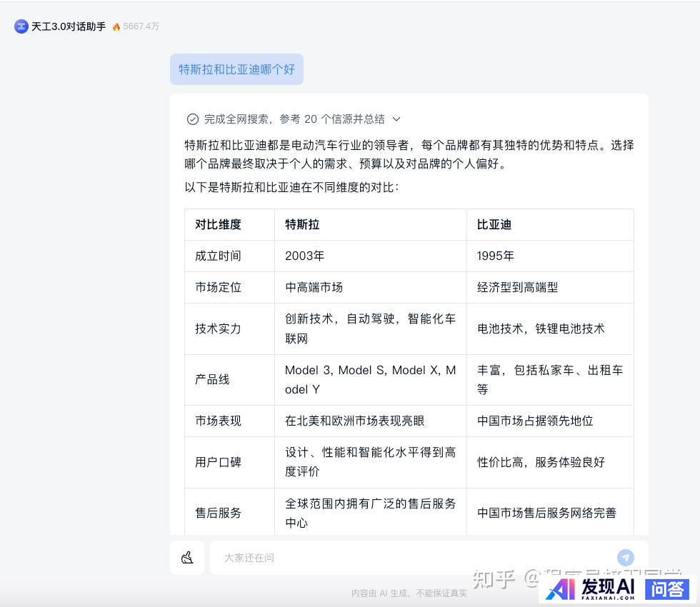Select the 成立时间 row label
Image resolution: width=700 pixels, height=607 pixels.
[x=219, y=256]
